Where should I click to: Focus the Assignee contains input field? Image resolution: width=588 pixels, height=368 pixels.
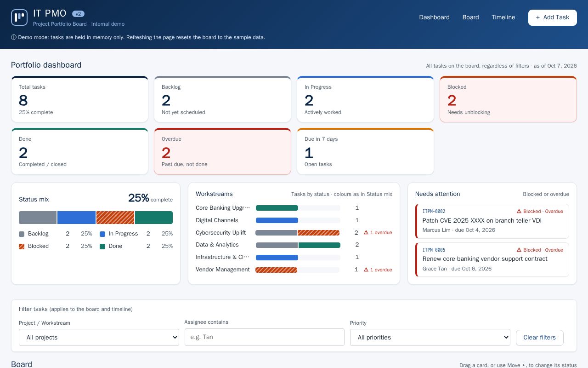[x=264, y=337]
